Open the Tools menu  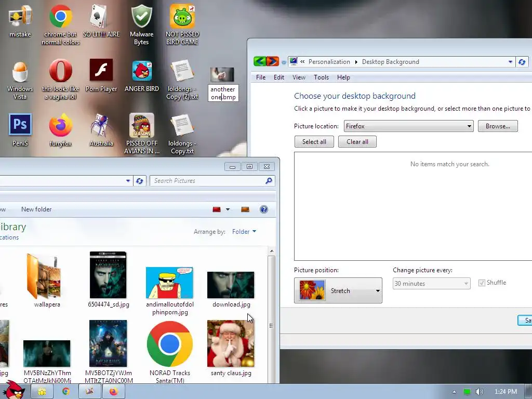pos(321,77)
